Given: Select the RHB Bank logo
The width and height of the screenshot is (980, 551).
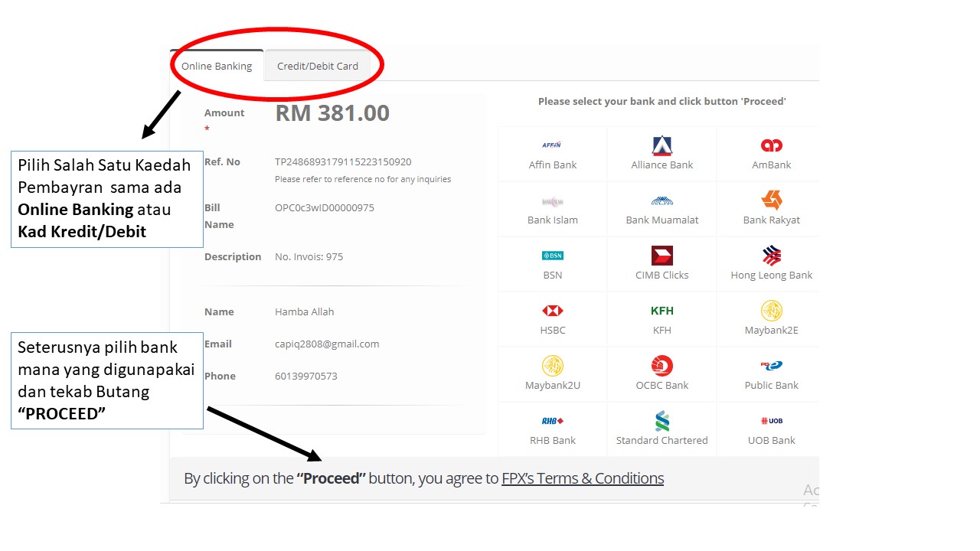Looking at the screenshot, I should (552, 421).
